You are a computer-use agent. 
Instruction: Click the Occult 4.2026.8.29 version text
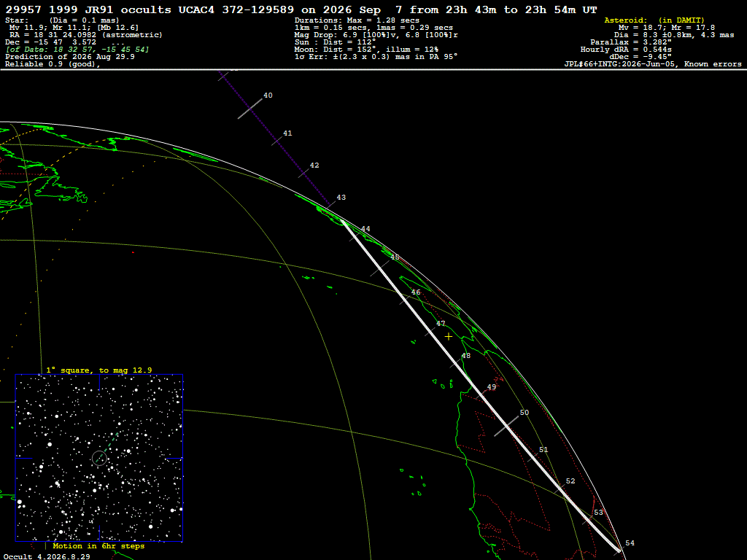tap(47, 556)
